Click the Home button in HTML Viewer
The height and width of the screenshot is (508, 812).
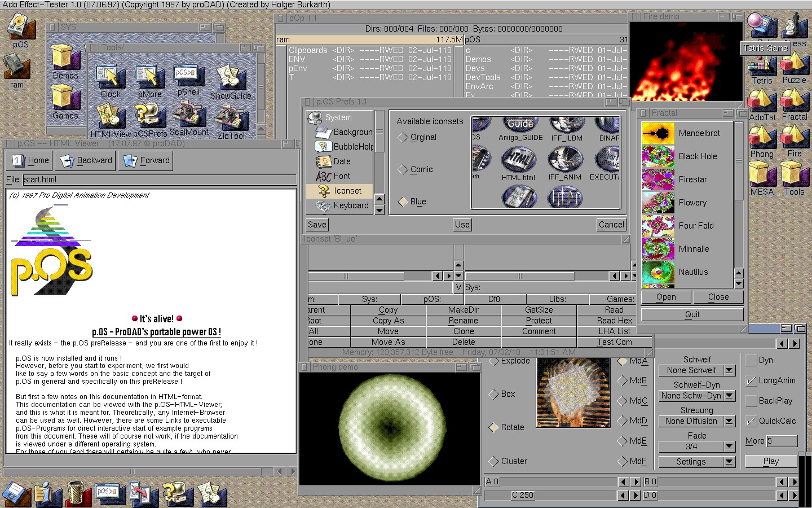coord(30,160)
